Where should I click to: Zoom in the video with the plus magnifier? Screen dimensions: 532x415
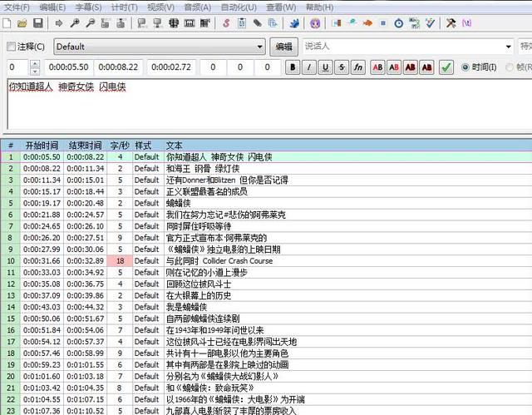point(75,23)
